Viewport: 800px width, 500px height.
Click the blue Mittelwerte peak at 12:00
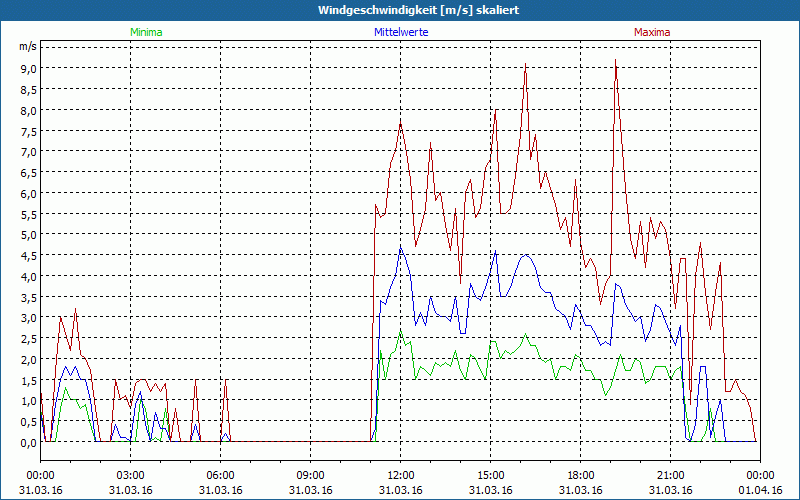(x=401, y=247)
